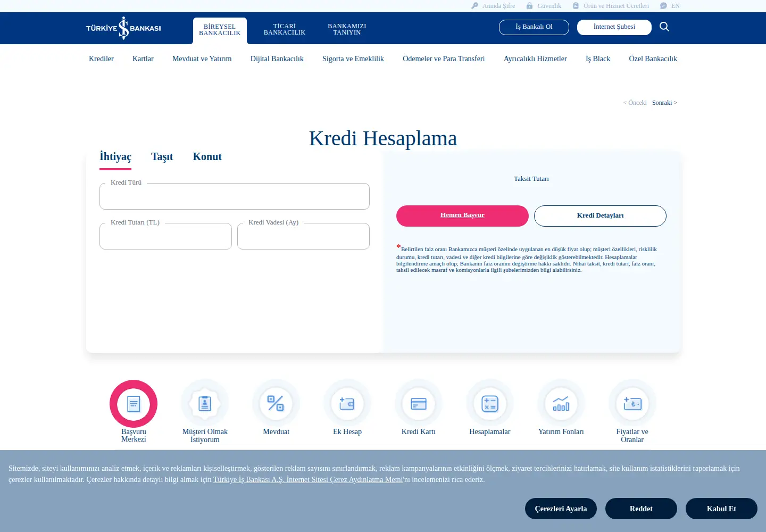Go to Sonraki slide

pyautogui.click(x=665, y=103)
